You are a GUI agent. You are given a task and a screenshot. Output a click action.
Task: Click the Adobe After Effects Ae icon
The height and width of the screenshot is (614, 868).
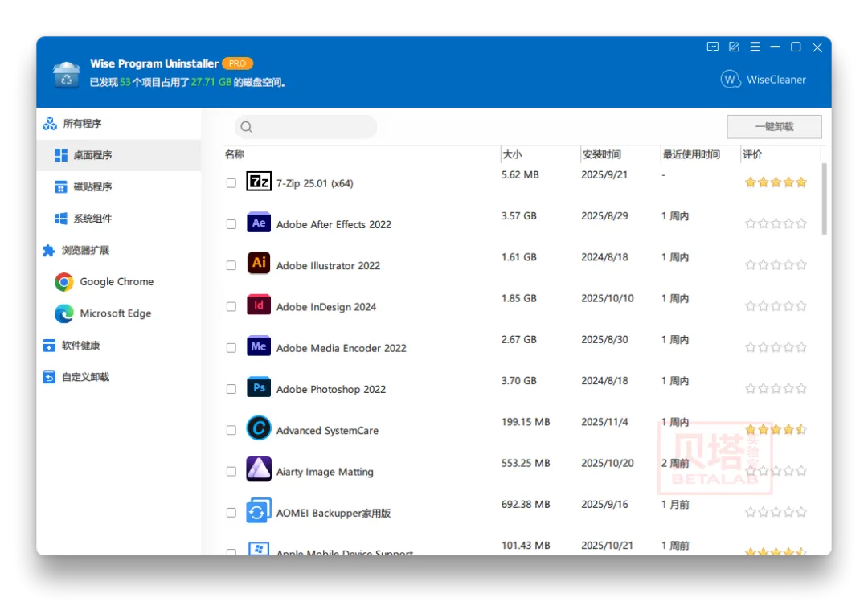tap(259, 223)
